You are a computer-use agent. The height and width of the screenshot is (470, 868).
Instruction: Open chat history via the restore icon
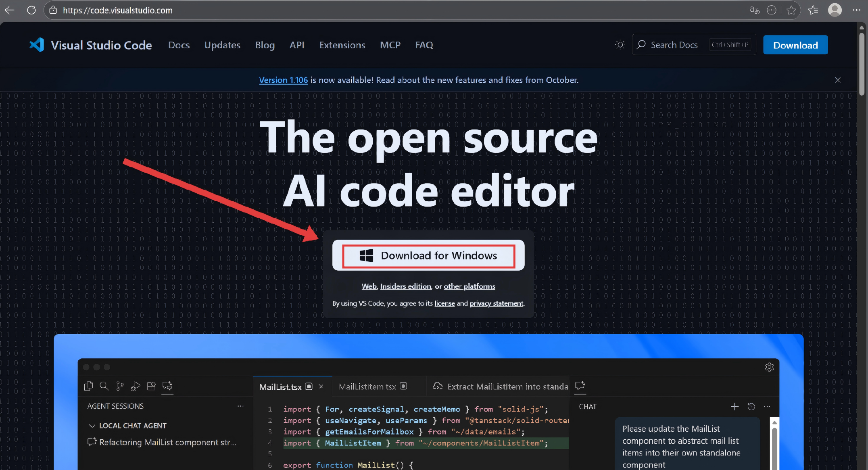751,407
